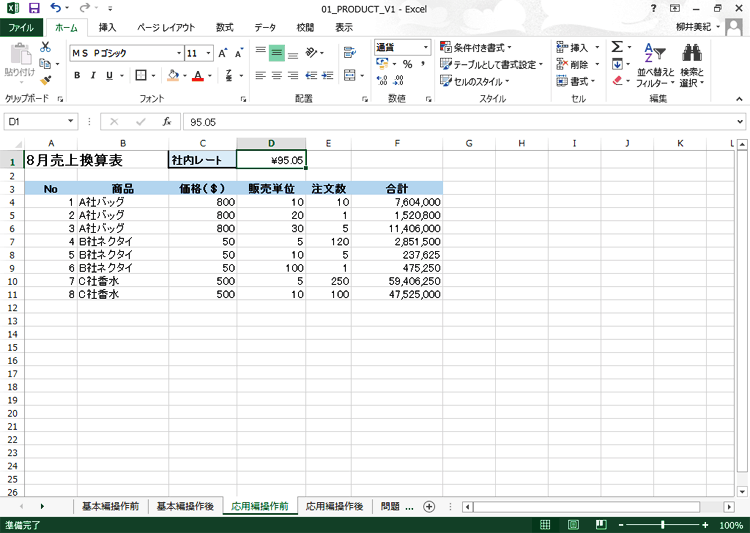The height and width of the screenshot is (533, 750).
Task: Open Sort and Filter
Action: coord(655,65)
